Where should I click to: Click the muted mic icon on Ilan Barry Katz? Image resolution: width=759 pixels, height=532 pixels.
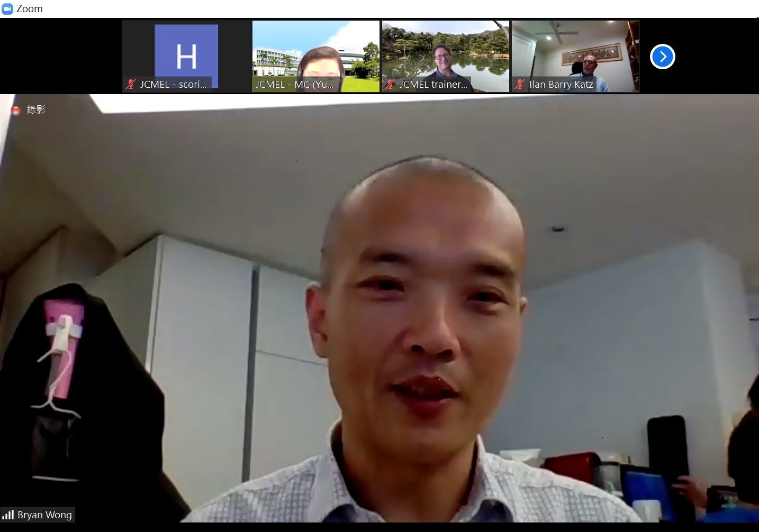(x=520, y=84)
